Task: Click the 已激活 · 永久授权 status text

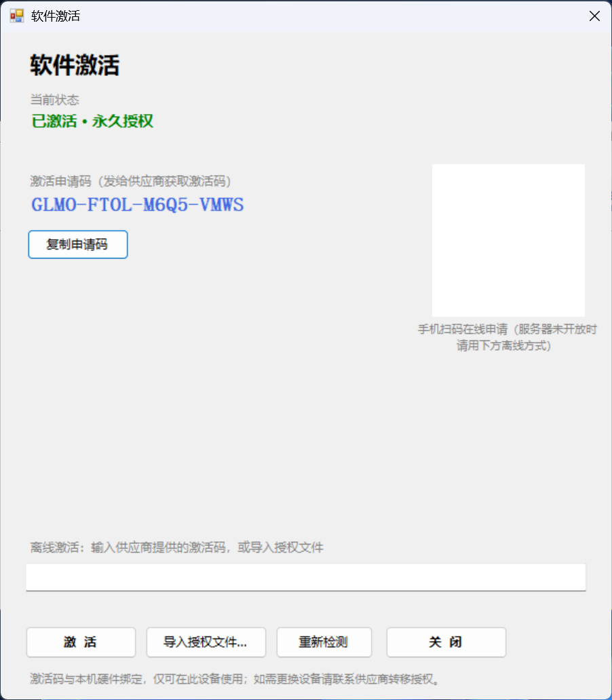Action: pos(92,121)
